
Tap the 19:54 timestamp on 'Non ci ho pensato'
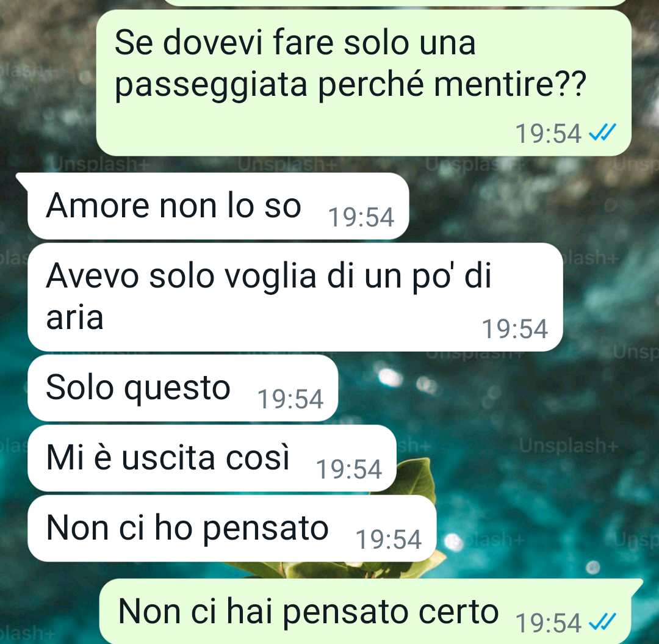click(x=389, y=540)
